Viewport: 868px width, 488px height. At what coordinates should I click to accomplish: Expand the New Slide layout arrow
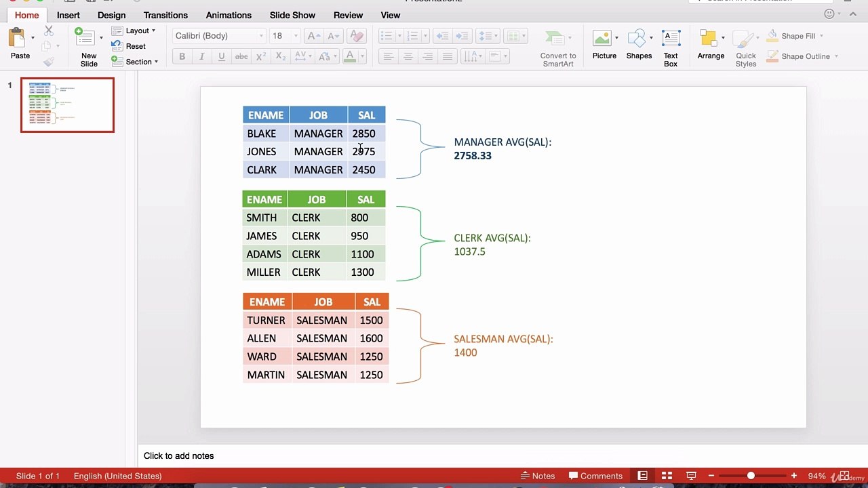coord(101,38)
